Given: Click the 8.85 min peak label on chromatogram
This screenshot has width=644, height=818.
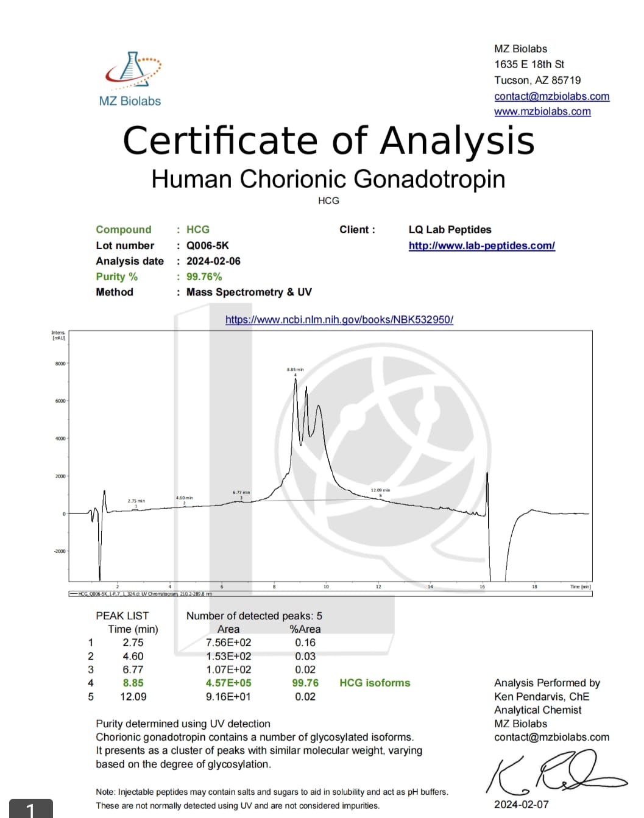Looking at the screenshot, I should coord(295,370).
